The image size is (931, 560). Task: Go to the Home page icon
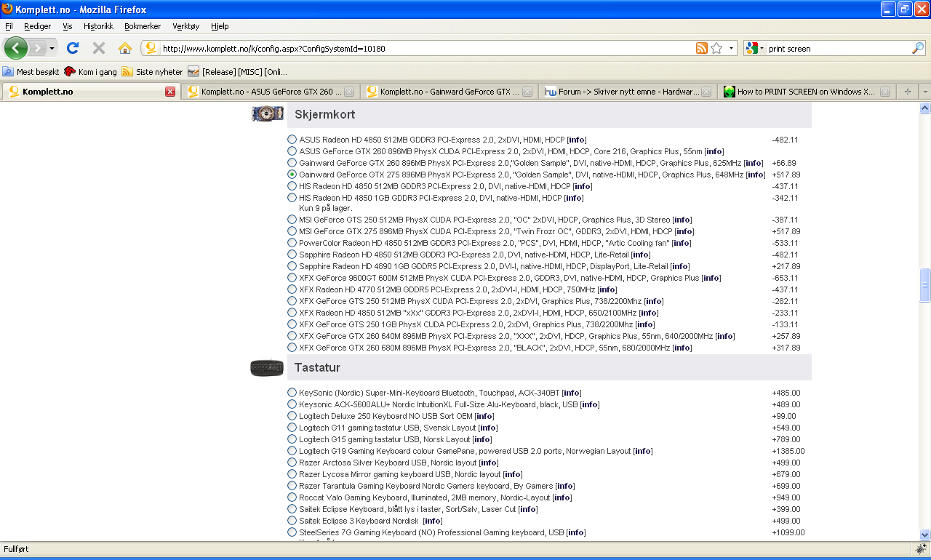[x=125, y=48]
